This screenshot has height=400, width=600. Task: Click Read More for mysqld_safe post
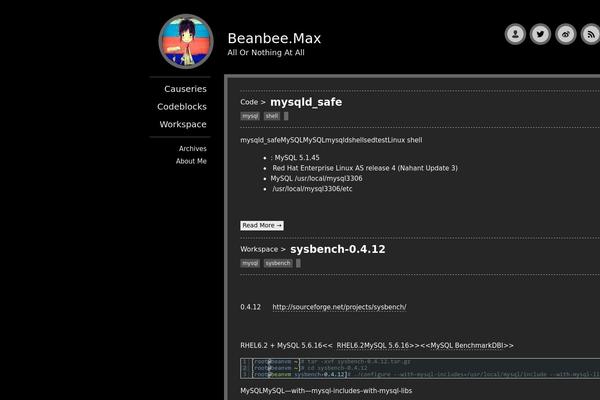coord(262,225)
